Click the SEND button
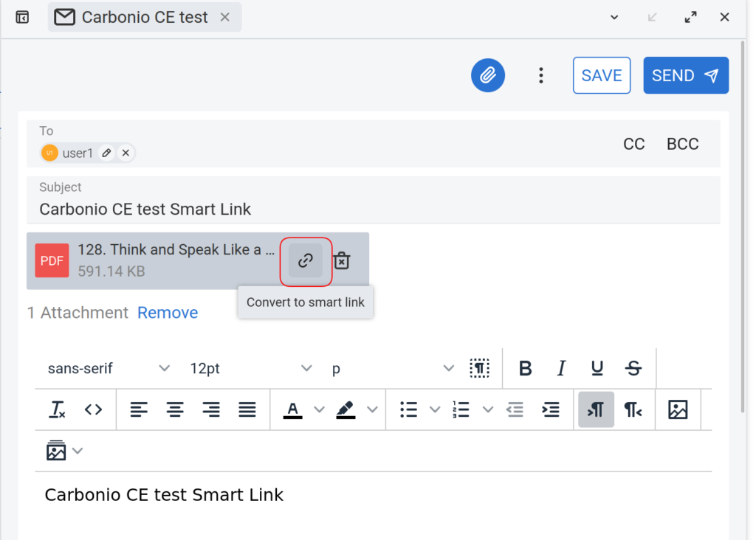Image resolution: width=756 pixels, height=540 pixels. (x=685, y=75)
